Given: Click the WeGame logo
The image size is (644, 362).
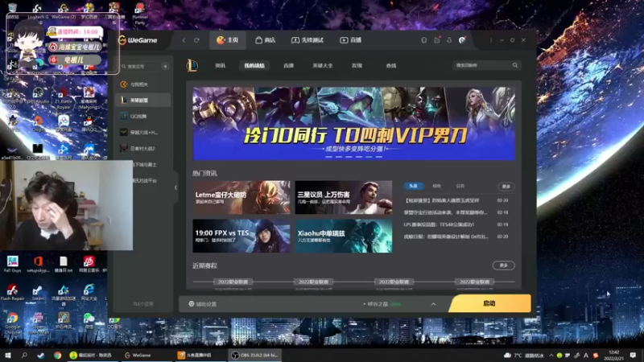Looking at the screenshot, I should (138, 40).
